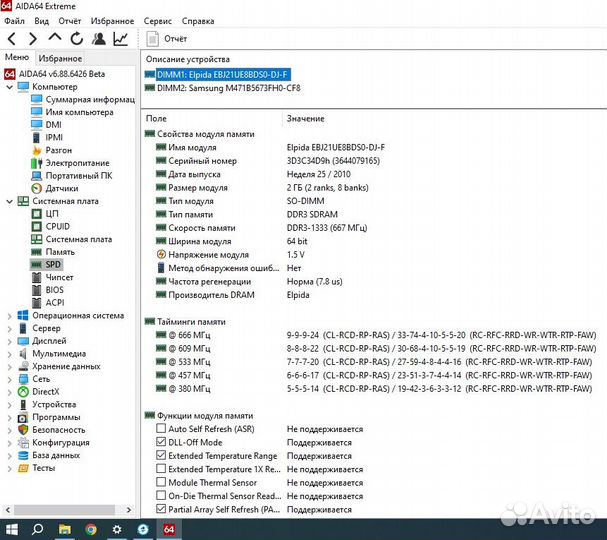Expand the Дисплей tree node
This screenshot has height=540, width=607.
10,340
